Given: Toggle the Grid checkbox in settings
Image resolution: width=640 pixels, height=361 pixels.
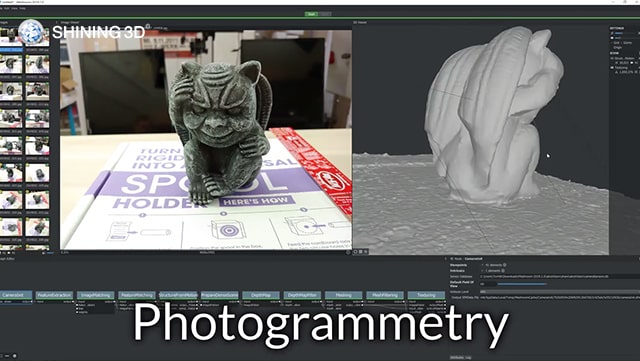Looking at the screenshot, I should coord(612,42).
